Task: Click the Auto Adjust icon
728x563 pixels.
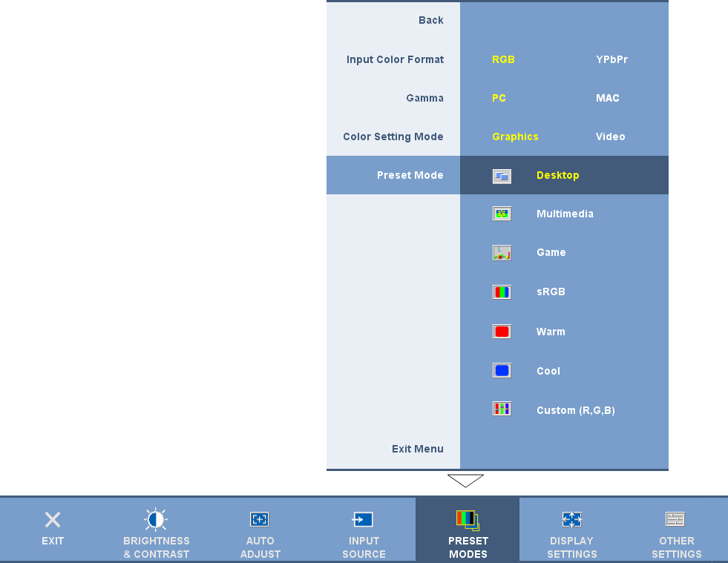Action: pyautogui.click(x=260, y=519)
